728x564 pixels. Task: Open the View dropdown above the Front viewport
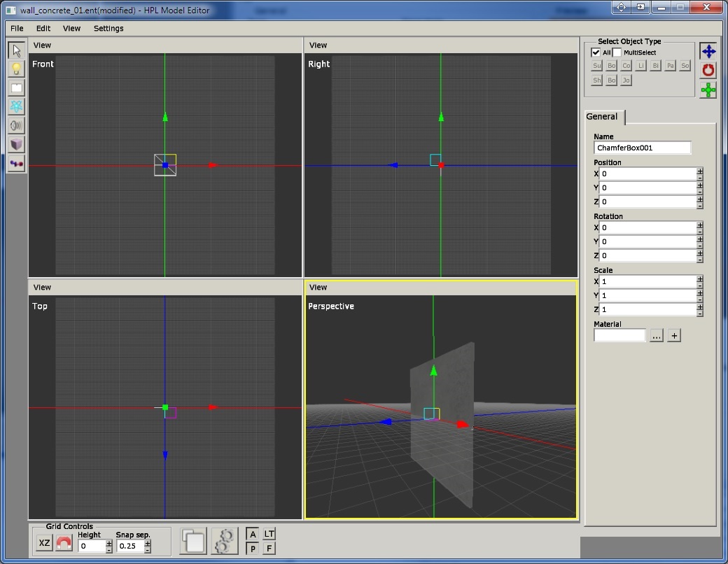point(43,45)
